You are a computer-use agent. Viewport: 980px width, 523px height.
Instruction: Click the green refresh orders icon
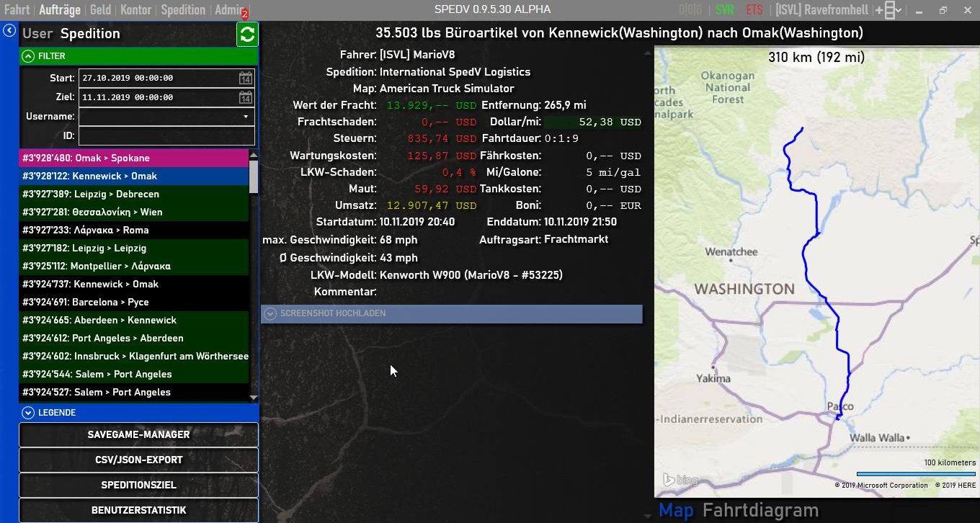pos(247,34)
